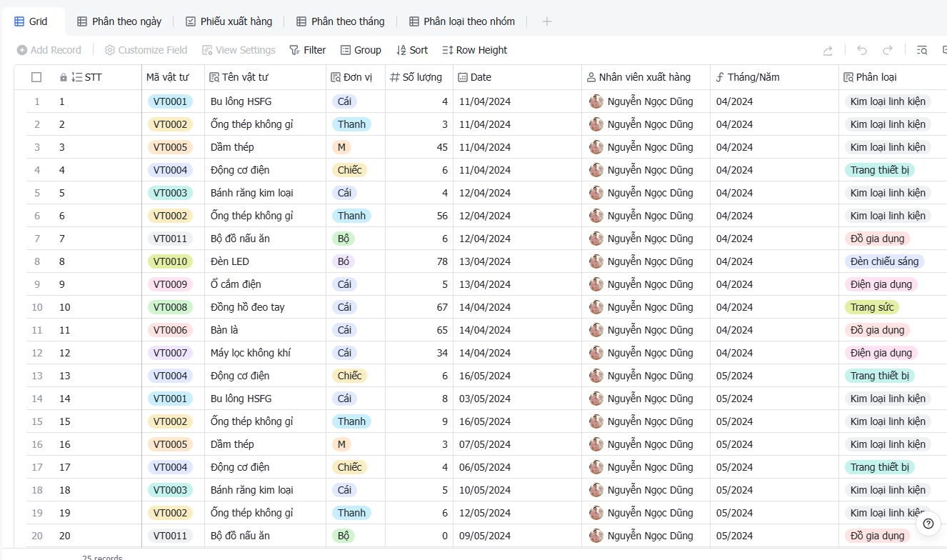Click the calendar icon beside Date header

463,77
